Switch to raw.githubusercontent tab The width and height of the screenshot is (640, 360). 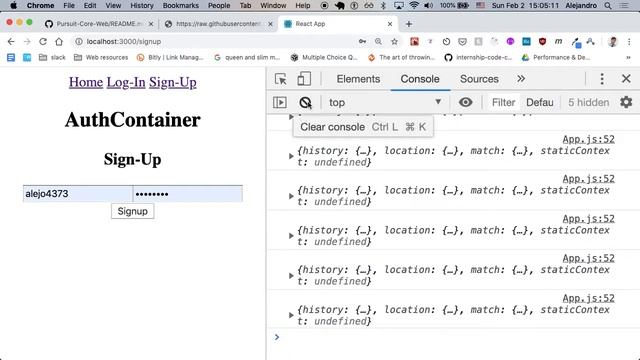(219, 24)
